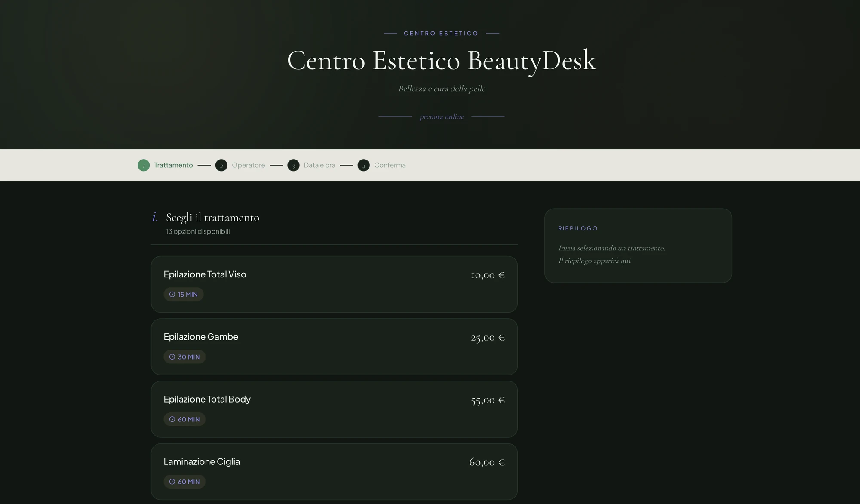The width and height of the screenshot is (860, 504).
Task: Select the Laminazione Ciglia treatment
Action: pos(334,472)
